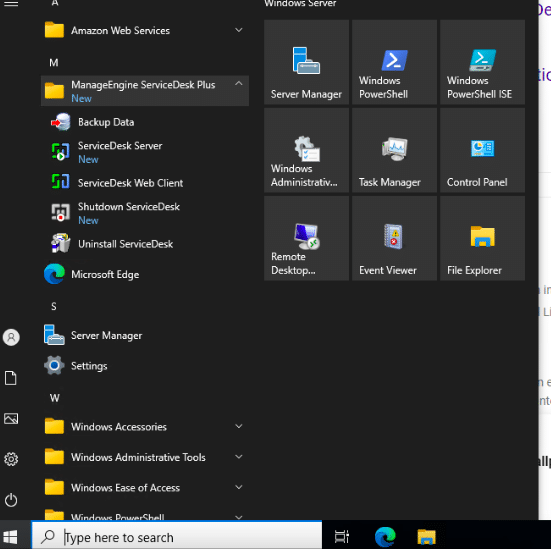Open Microsoft Edge from the taskbar

(385, 537)
